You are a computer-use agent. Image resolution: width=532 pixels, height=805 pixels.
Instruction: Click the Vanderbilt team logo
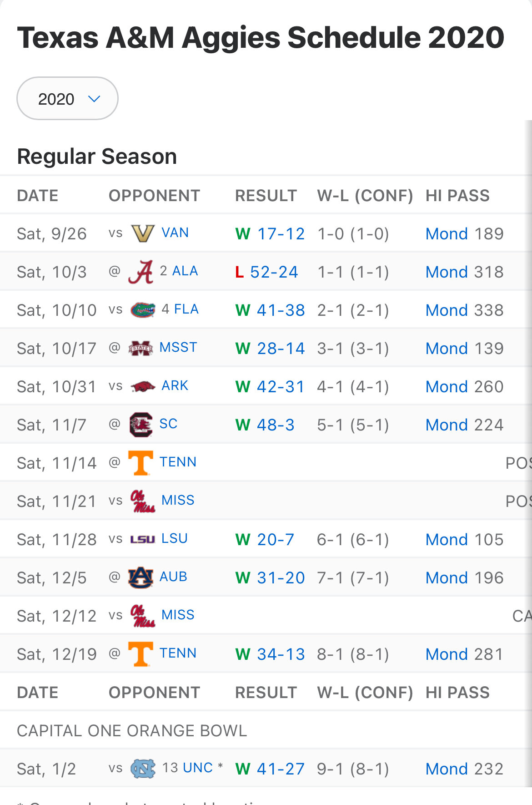click(x=143, y=233)
